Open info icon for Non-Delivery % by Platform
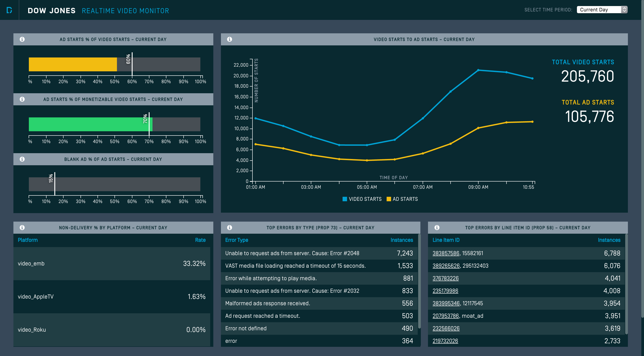The image size is (644, 356). point(22,227)
